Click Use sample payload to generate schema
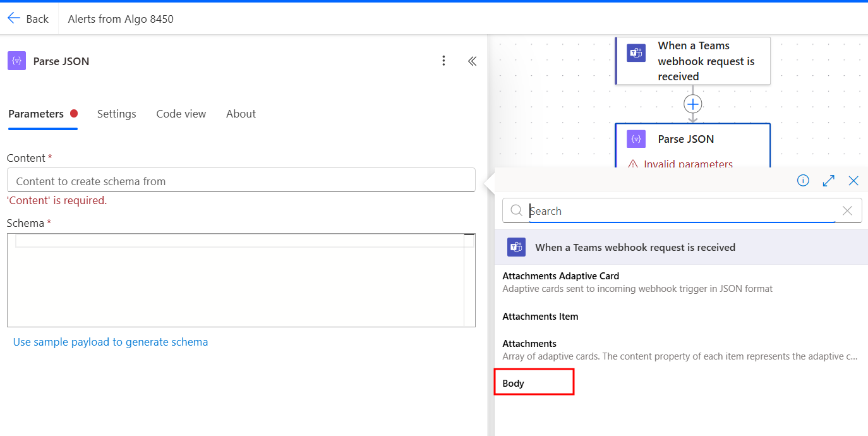The image size is (868, 436). click(x=111, y=342)
